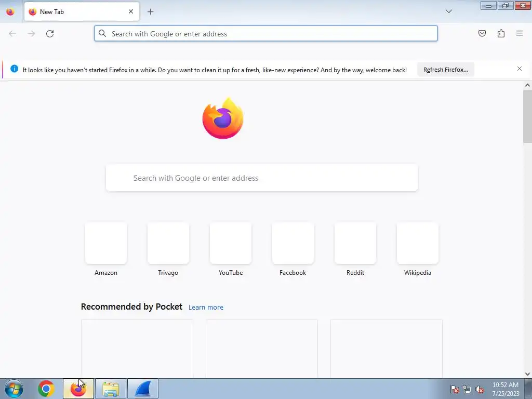Open the Extensions puzzle icon

click(501, 33)
